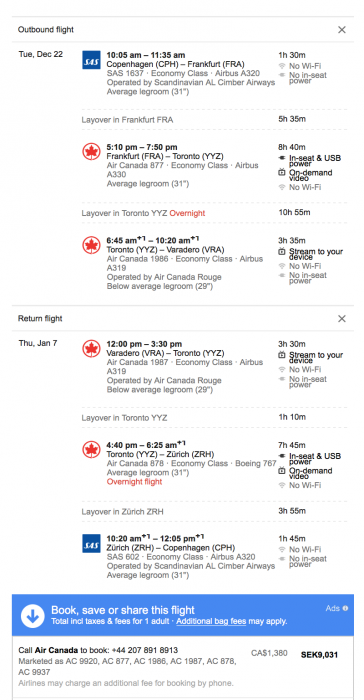This screenshot has width=364, height=700.
Task: Click the red Overnight layover label
Action: coord(187,213)
